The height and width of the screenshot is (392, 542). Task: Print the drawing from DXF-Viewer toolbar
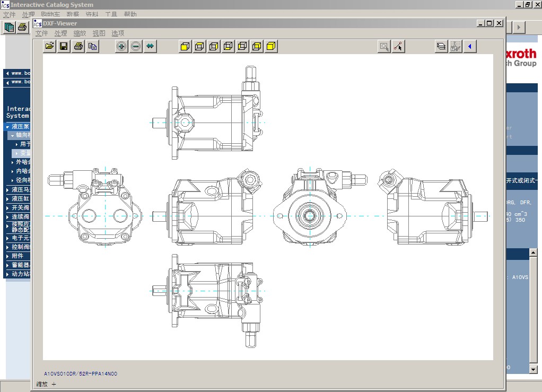[78, 46]
